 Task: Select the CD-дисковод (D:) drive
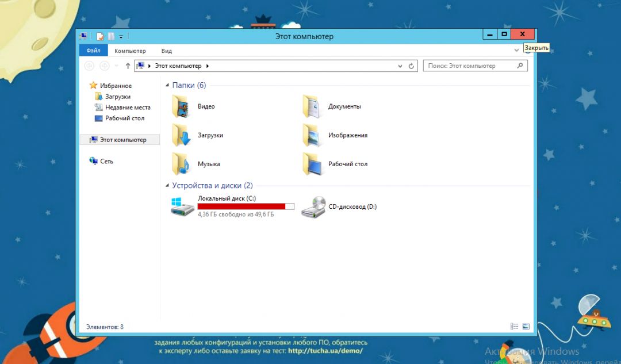tap(313, 206)
